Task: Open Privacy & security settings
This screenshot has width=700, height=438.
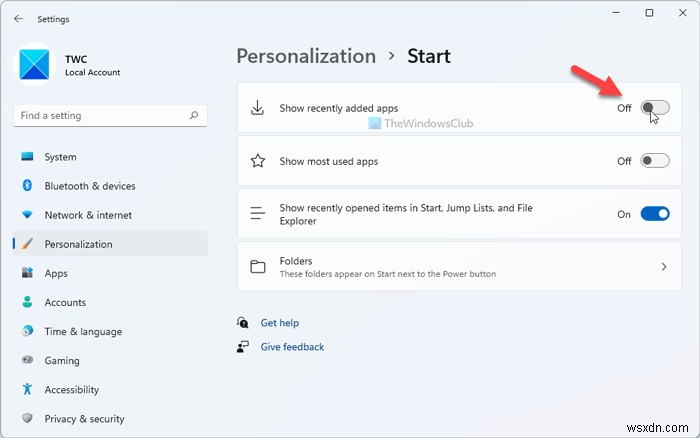Action: [110, 418]
